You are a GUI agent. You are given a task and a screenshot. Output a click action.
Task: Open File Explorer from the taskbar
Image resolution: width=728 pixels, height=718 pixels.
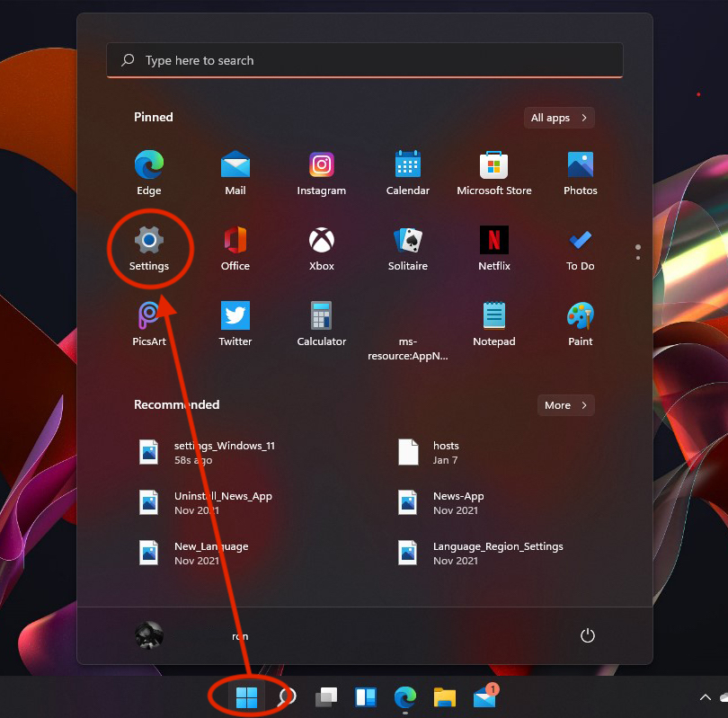tap(445, 697)
